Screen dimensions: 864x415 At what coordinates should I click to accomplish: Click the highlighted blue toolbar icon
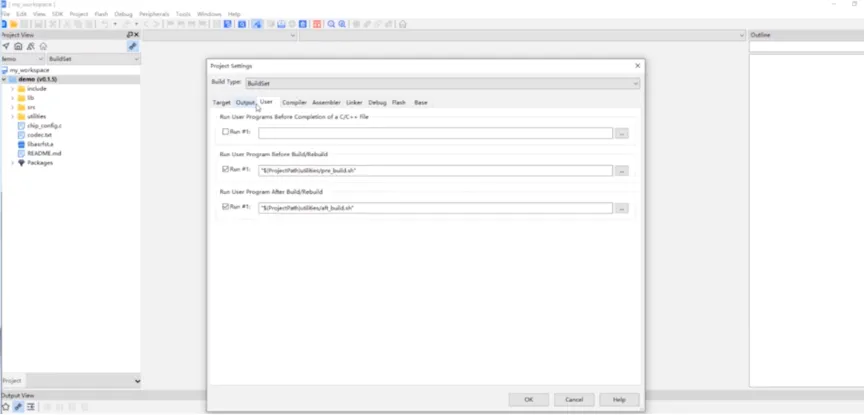[257, 24]
